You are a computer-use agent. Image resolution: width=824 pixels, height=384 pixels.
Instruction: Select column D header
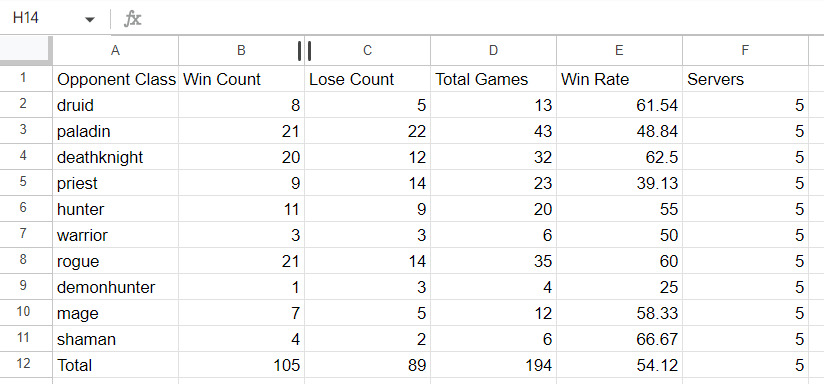[x=493, y=50]
